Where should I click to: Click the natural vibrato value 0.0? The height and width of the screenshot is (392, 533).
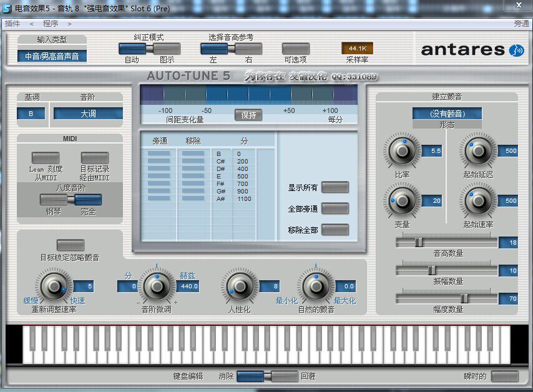tap(346, 287)
